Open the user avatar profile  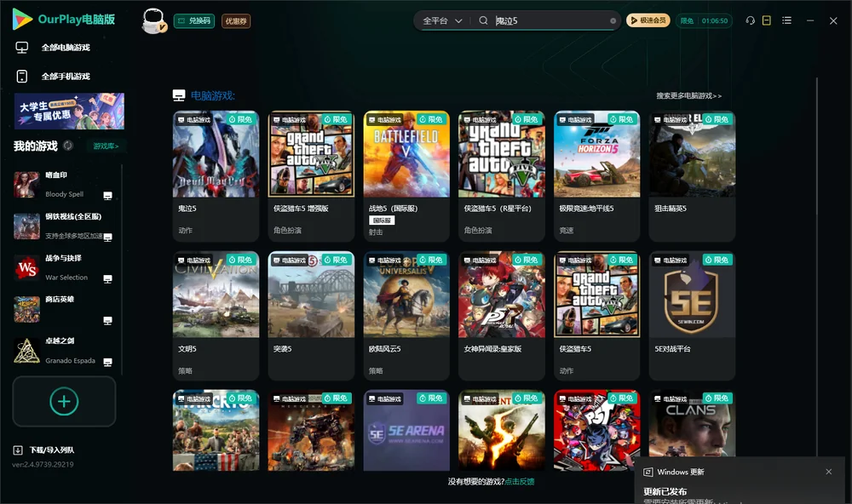153,20
